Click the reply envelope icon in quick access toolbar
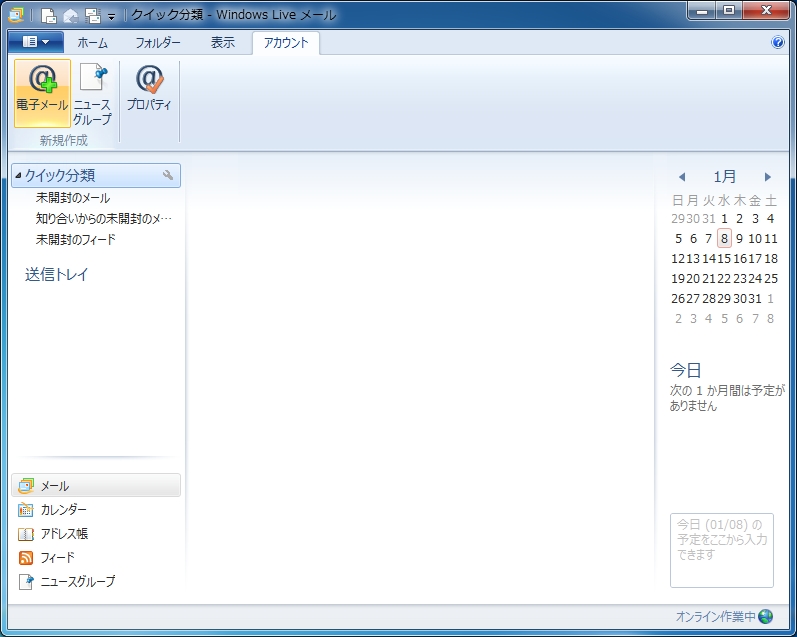 pyautogui.click(x=70, y=16)
